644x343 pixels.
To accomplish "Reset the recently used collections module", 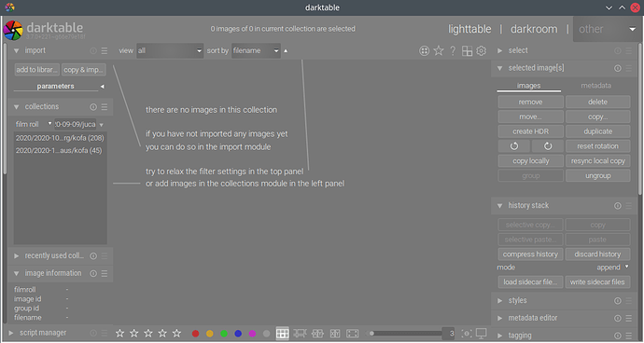I will pyautogui.click(x=93, y=256).
